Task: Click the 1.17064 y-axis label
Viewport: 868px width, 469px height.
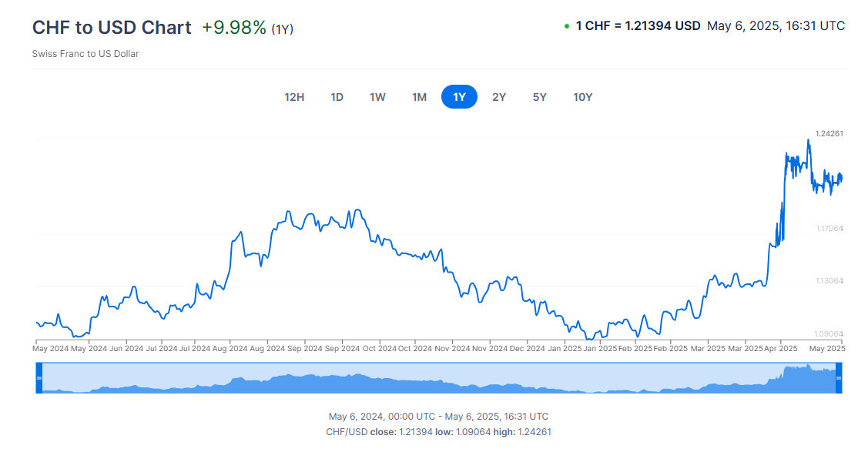Action: click(829, 229)
